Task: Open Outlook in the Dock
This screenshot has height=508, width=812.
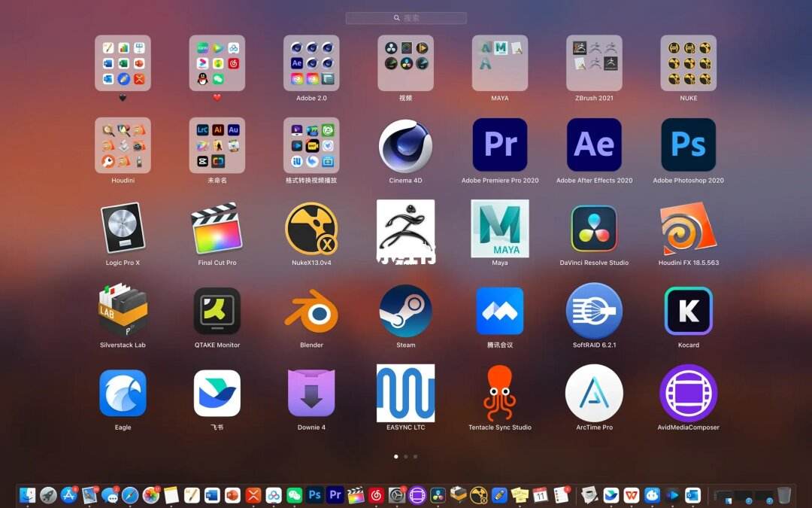Action: tap(693, 495)
